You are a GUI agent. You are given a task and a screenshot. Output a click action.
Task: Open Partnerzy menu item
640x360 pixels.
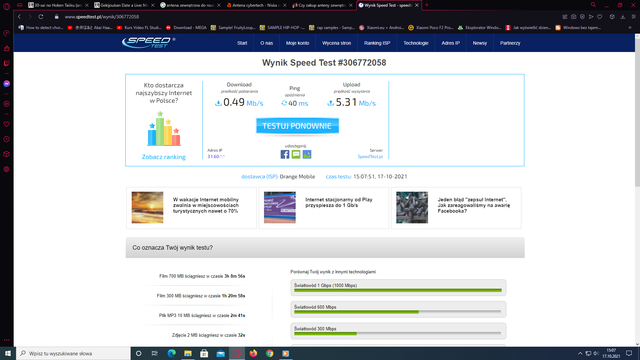click(x=510, y=43)
